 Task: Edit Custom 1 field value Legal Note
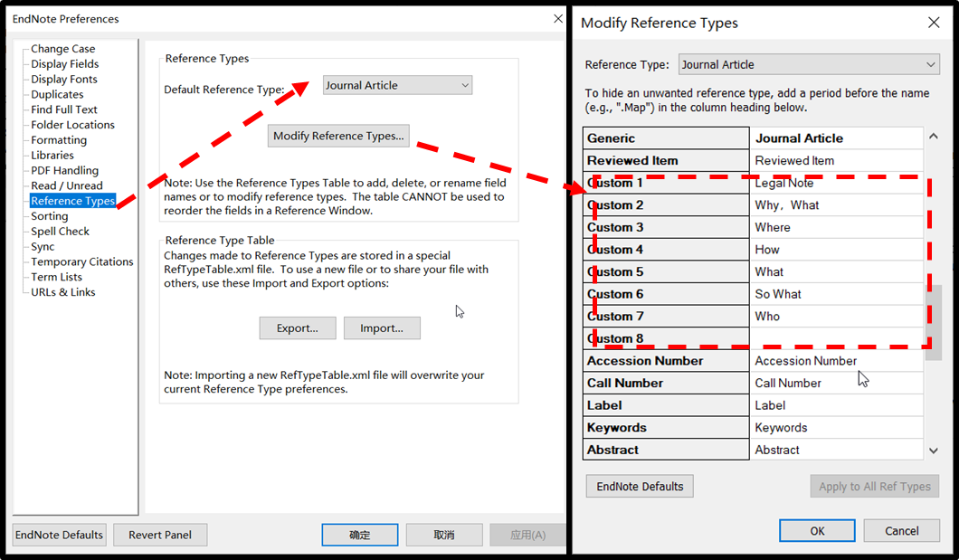836,183
